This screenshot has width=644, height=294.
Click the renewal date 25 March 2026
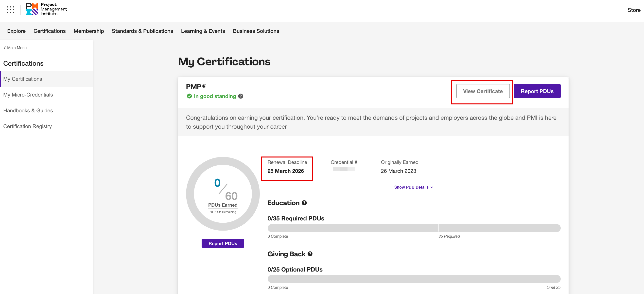[x=285, y=171]
